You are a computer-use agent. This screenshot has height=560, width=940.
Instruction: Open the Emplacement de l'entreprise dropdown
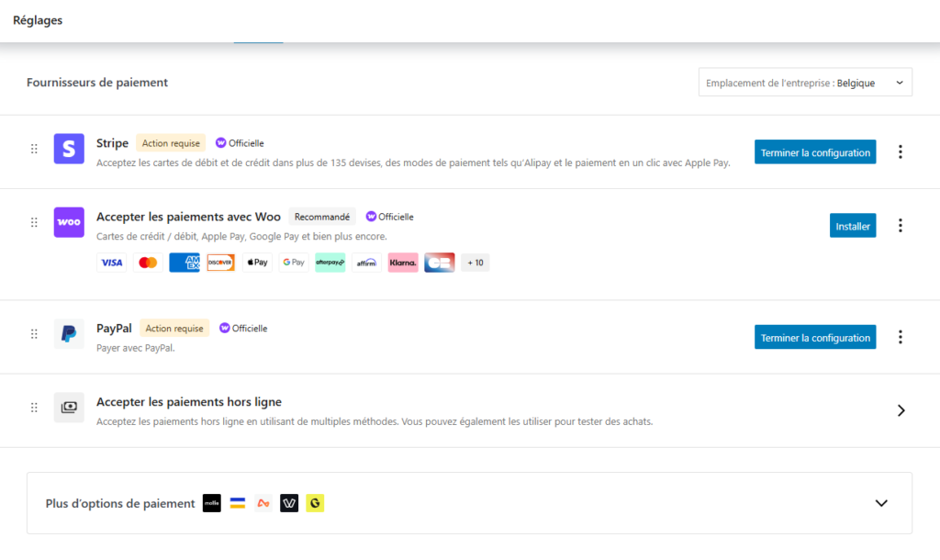tap(805, 82)
